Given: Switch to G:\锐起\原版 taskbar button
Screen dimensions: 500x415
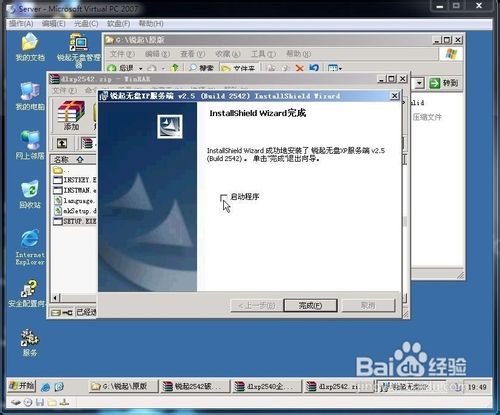Looking at the screenshot, I should click(x=123, y=386).
